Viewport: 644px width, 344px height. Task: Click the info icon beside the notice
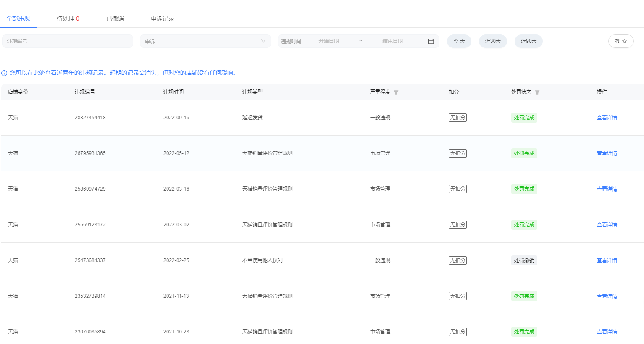[4, 73]
